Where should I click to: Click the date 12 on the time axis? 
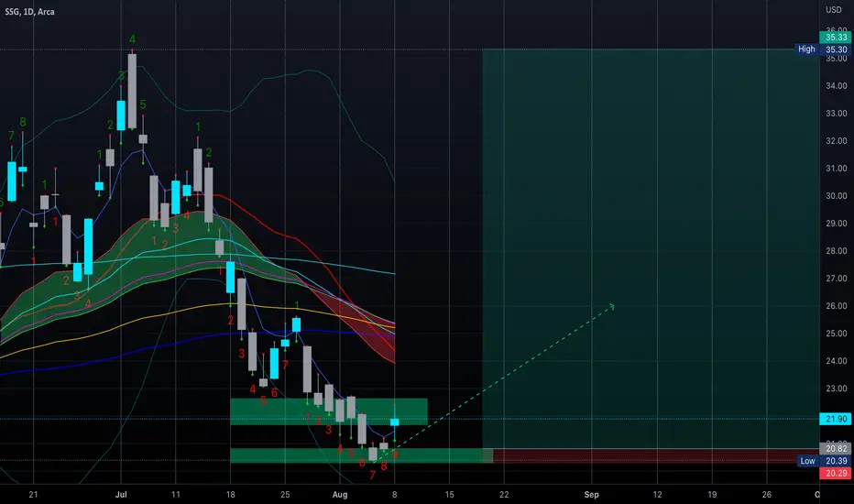657,494
